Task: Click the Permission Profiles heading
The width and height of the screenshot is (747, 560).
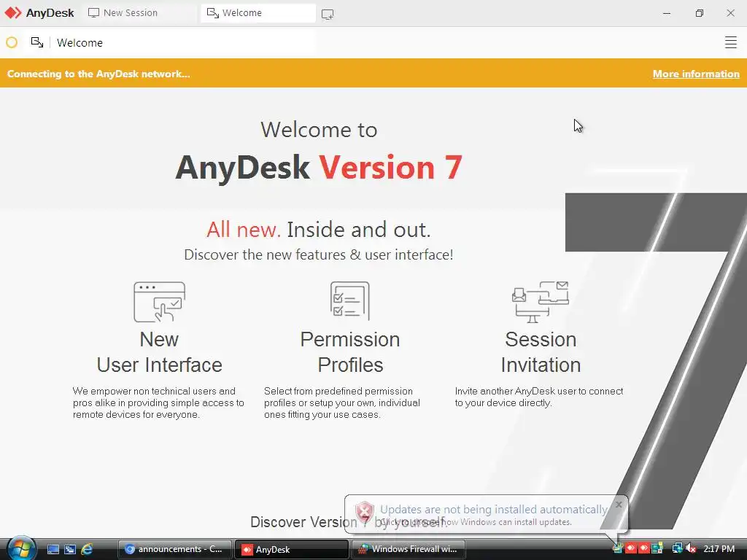Action: (350, 352)
